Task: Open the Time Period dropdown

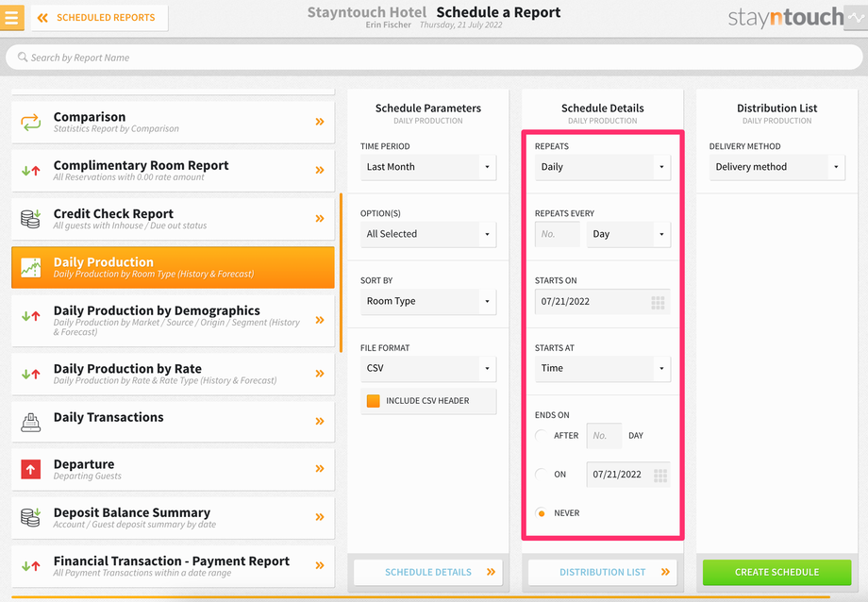Action: point(428,167)
